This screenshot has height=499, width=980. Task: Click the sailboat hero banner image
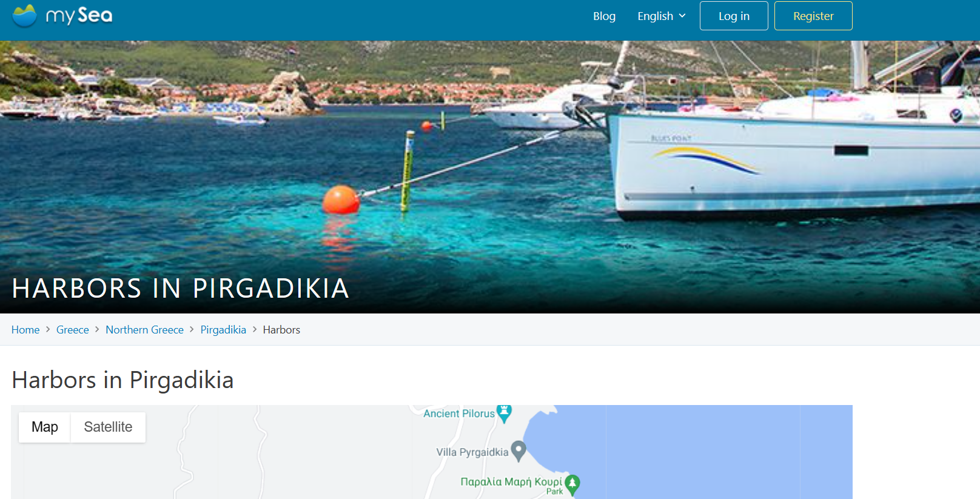pos(490,177)
